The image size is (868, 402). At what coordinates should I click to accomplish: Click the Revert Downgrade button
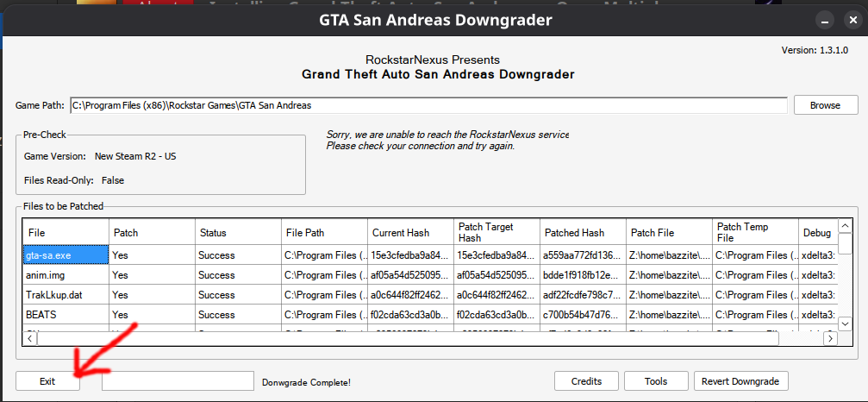(x=740, y=381)
